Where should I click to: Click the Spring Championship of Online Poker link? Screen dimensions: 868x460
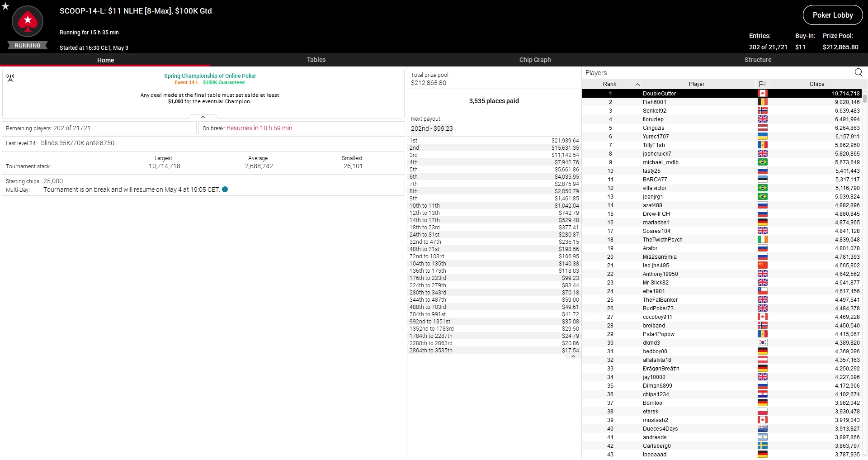pyautogui.click(x=210, y=76)
